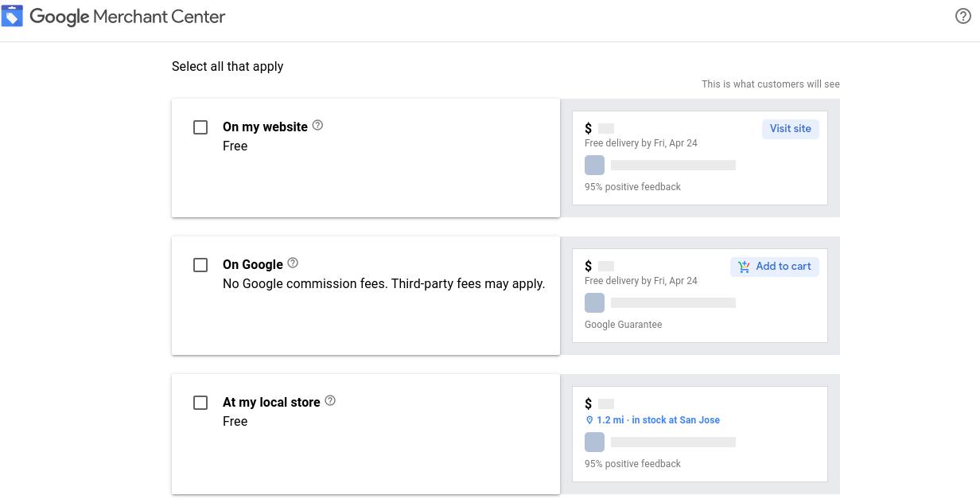The width and height of the screenshot is (980, 499).
Task: Open the in stock at San Jose link
Action: coord(675,420)
